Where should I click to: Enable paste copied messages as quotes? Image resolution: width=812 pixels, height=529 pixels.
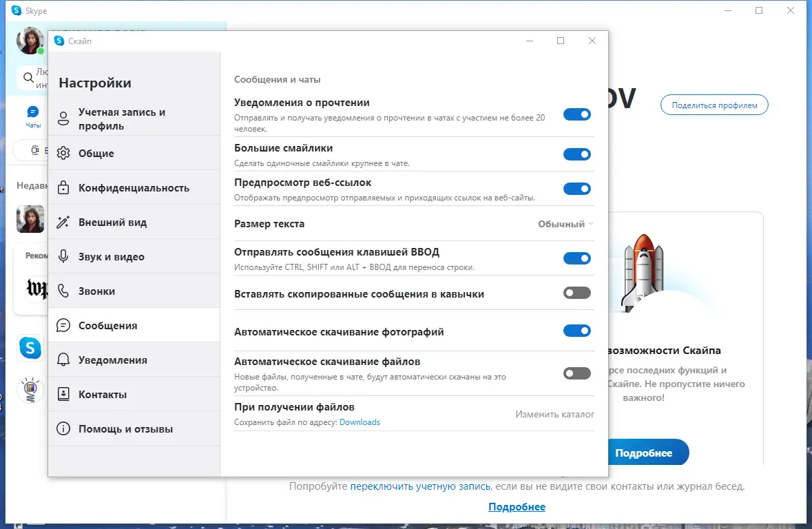pyautogui.click(x=577, y=293)
